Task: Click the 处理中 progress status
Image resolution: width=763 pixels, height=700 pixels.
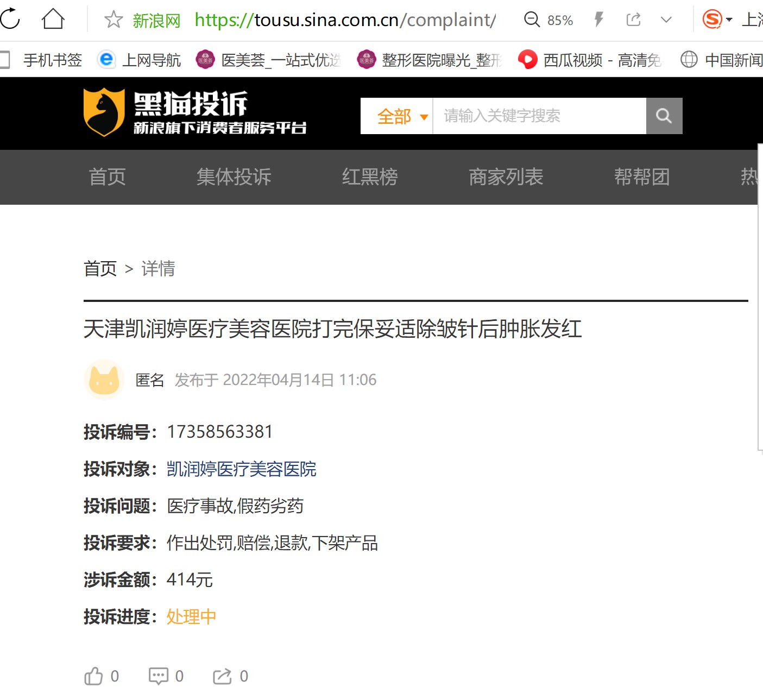Action: [191, 617]
